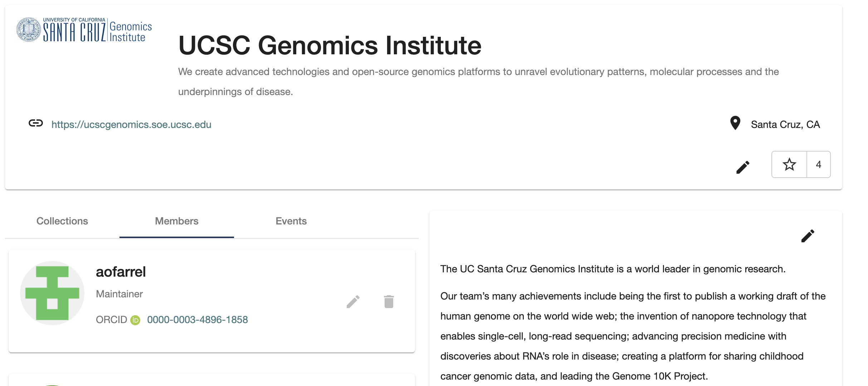Click the Maintainer role label under aofarrel
The height and width of the screenshot is (386, 868).
click(x=119, y=294)
